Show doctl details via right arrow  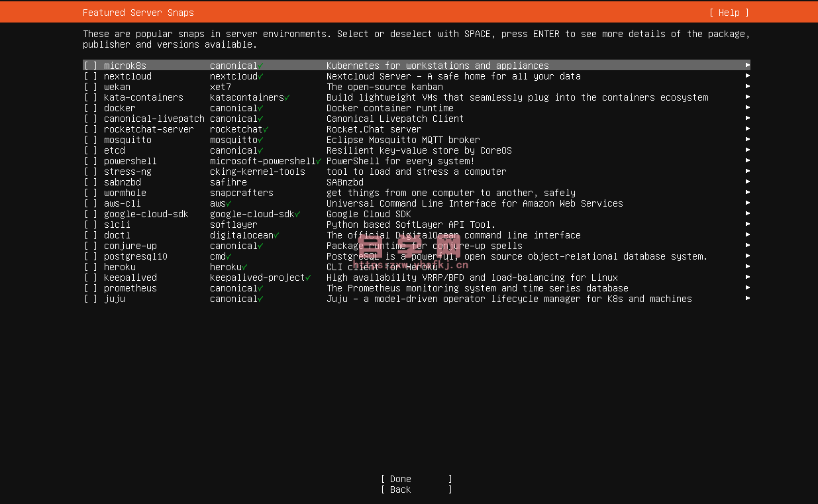pos(747,235)
